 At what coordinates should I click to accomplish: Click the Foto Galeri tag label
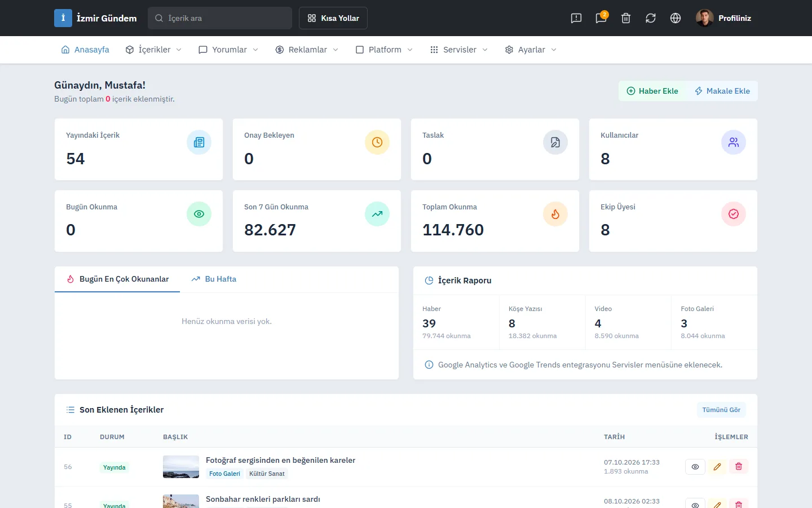(224, 474)
